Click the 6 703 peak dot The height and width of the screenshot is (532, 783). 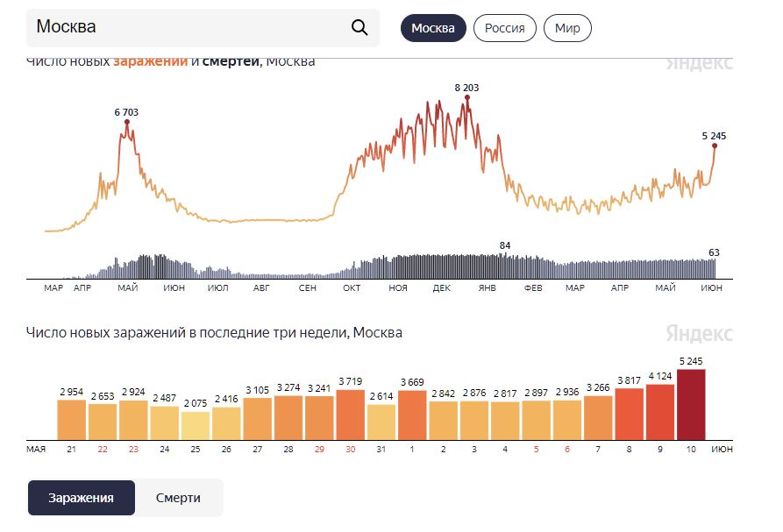pos(127,122)
